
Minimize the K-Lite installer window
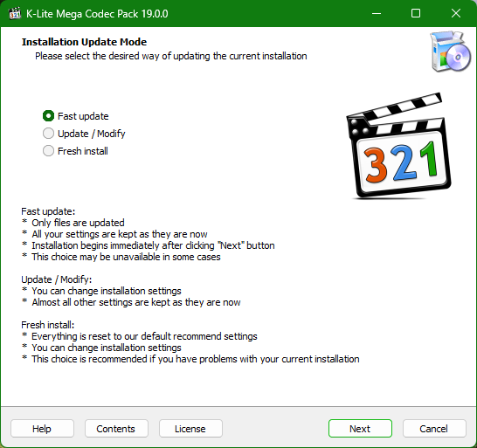click(x=377, y=13)
